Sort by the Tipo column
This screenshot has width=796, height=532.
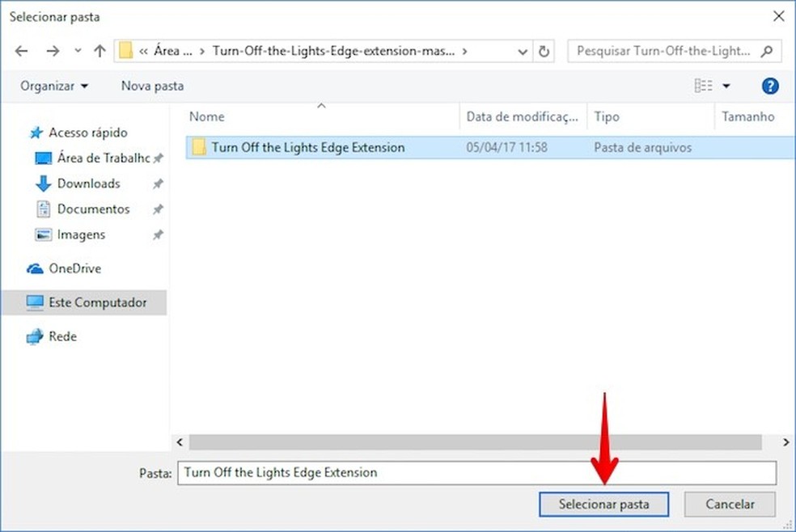tap(651, 116)
